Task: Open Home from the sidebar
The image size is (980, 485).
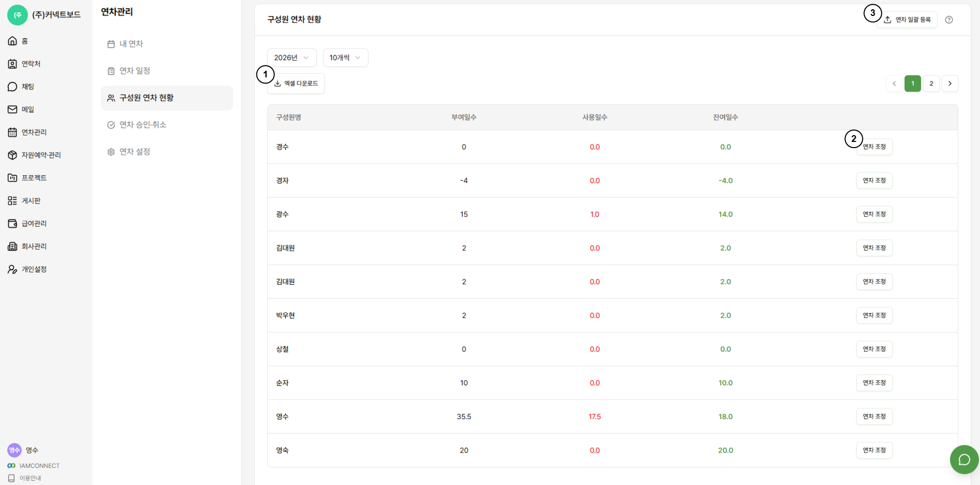Action: tap(18, 41)
